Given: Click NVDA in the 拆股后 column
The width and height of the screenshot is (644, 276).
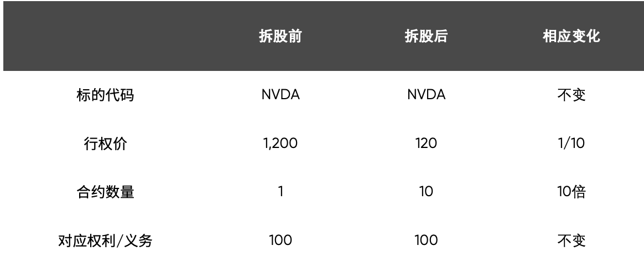Looking at the screenshot, I should [426, 95].
